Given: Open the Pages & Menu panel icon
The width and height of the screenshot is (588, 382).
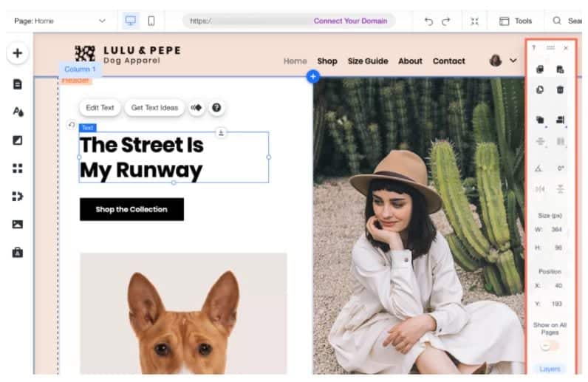Looking at the screenshot, I should pyautogui.click(x=17, y=84).
